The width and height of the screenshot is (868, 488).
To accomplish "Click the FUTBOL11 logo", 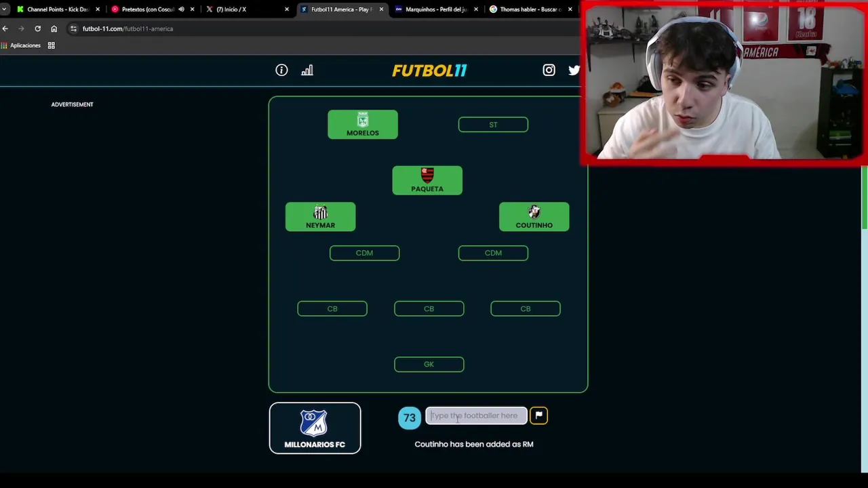I will [429, 70].
